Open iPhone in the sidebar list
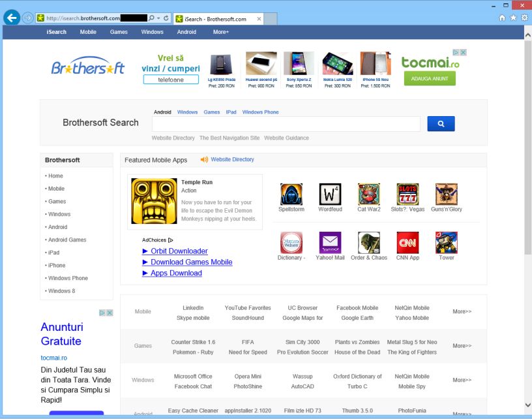Image resolution: width=532 pixels, height=419 pixels. [x=57, y=265]
